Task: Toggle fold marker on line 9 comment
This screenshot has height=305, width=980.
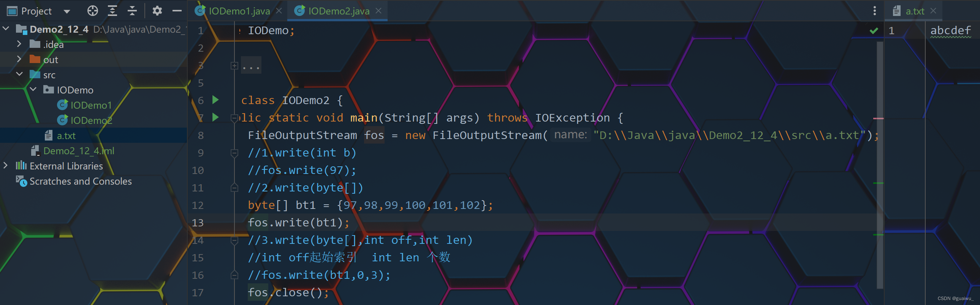Action: [x=234, y=153]
